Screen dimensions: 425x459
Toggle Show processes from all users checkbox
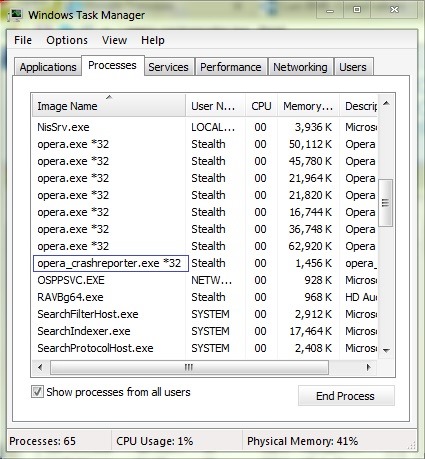pyautogui.click(x=37, y=392)
